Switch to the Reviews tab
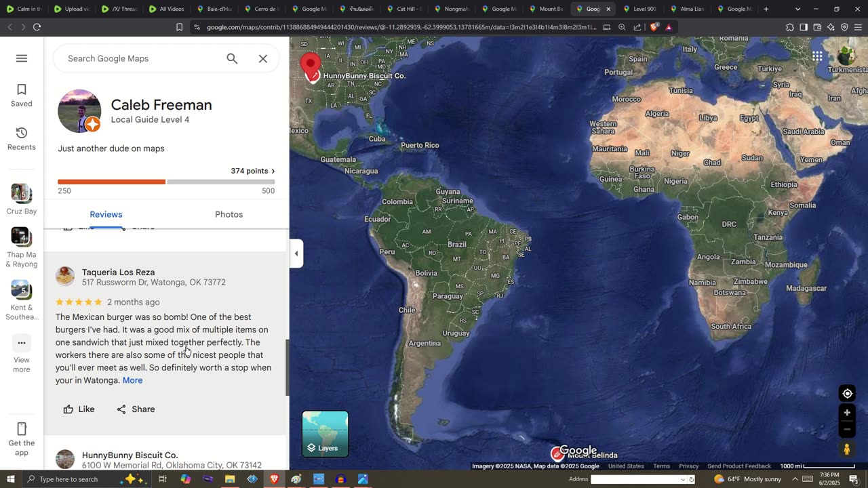Image resolution: width=868 pixels, height=488 pixels. (106, 214)
